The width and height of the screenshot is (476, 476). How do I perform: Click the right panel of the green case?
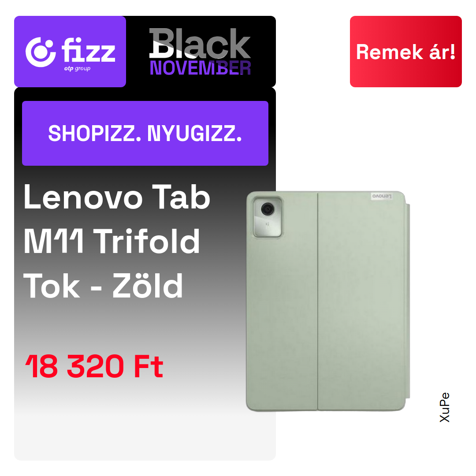(361, 301)
